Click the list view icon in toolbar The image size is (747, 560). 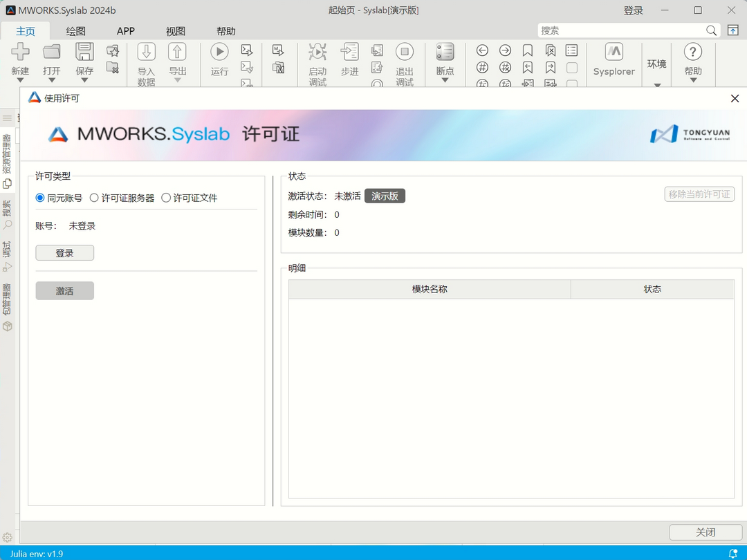point(572,50)
